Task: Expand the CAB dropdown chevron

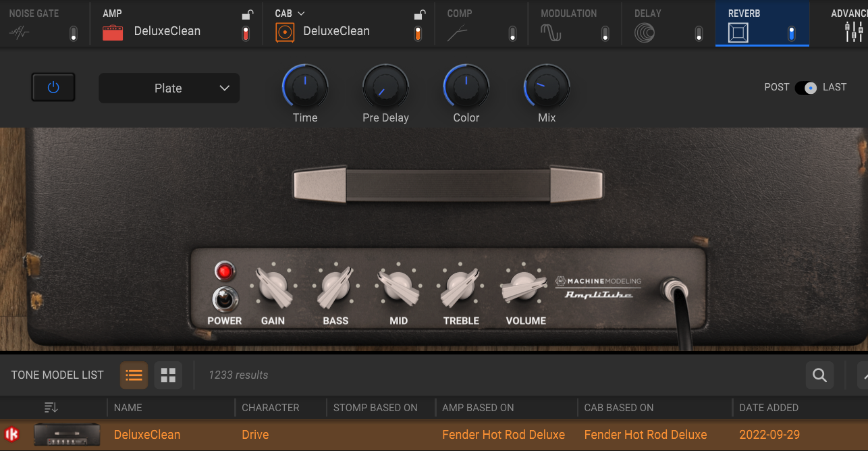Action: coord(301,14)
